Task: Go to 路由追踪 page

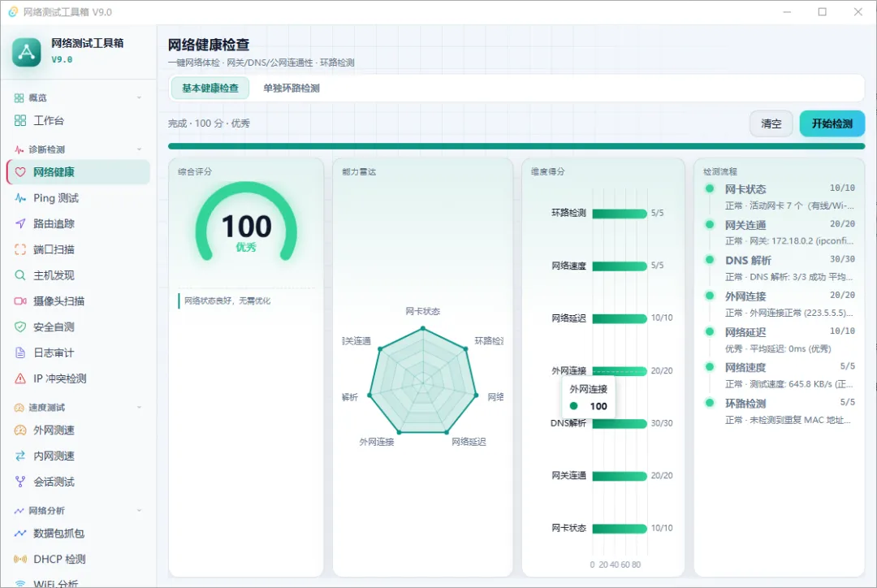Action: [x=78, y=223]
